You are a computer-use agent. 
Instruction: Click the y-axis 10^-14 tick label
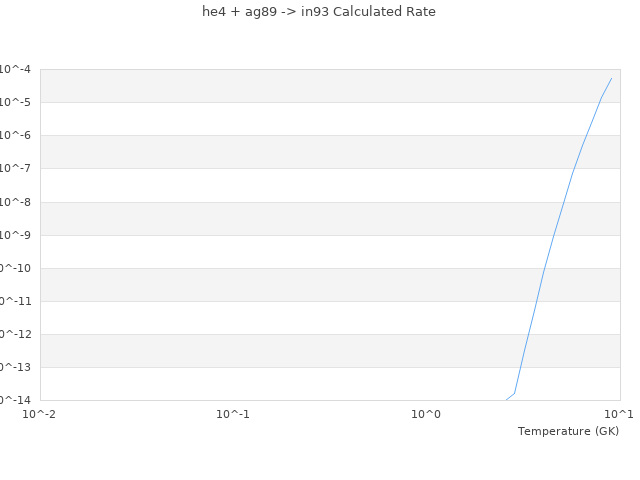point(15,400)
